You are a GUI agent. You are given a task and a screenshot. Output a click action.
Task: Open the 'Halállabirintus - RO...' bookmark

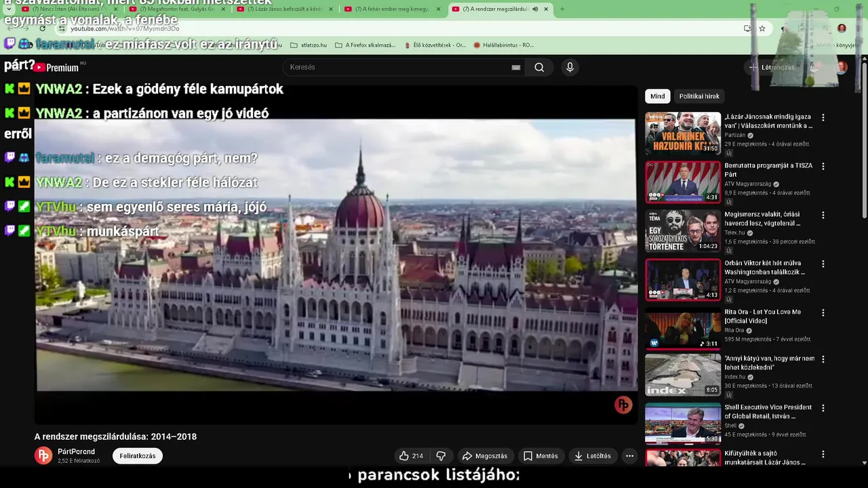pos(504,45)
